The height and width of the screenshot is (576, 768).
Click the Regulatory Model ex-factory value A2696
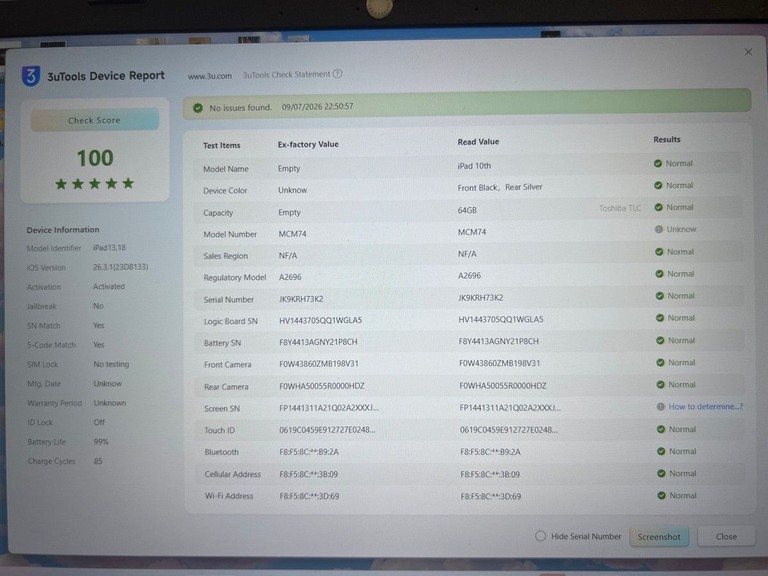tap(290, 277)
